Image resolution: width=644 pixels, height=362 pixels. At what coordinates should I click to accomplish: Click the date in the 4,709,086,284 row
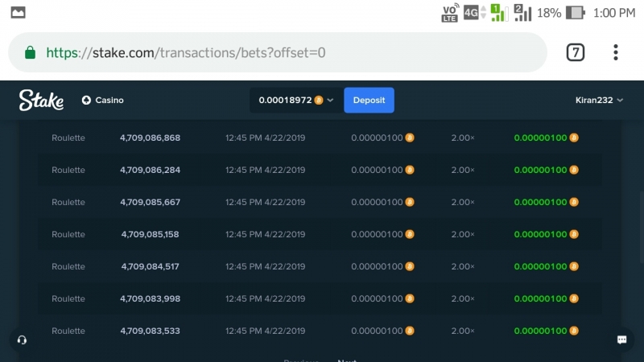[x=266, y=170]
